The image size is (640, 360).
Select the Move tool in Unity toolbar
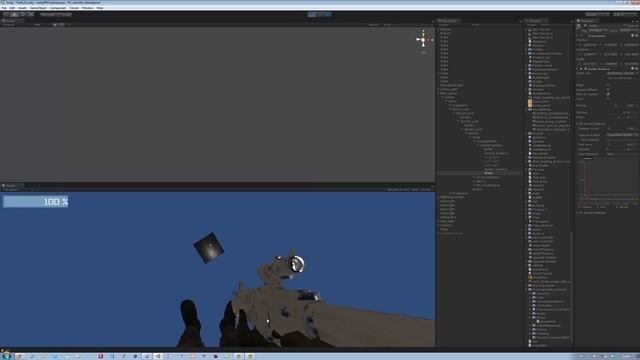coord(14,14)
